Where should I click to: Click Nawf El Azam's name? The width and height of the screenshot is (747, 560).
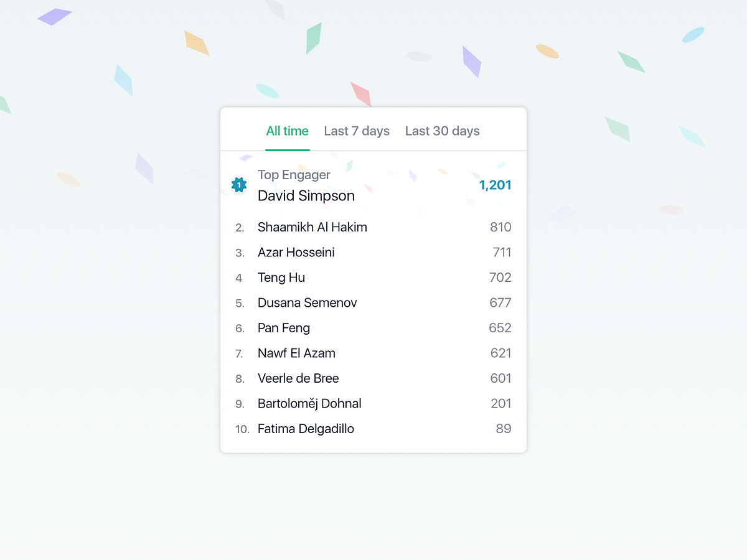point(296,353)
